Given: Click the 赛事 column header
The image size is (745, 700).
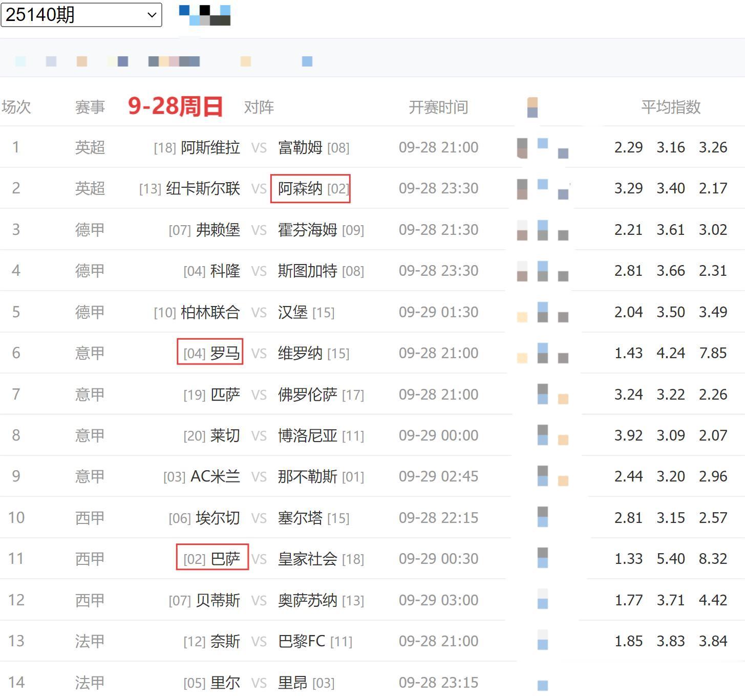Looking at the screenshot, I should coord(90,107).
